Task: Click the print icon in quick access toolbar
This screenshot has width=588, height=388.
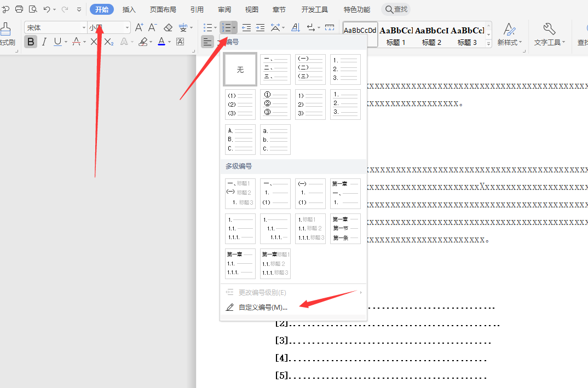Action: 19,9
